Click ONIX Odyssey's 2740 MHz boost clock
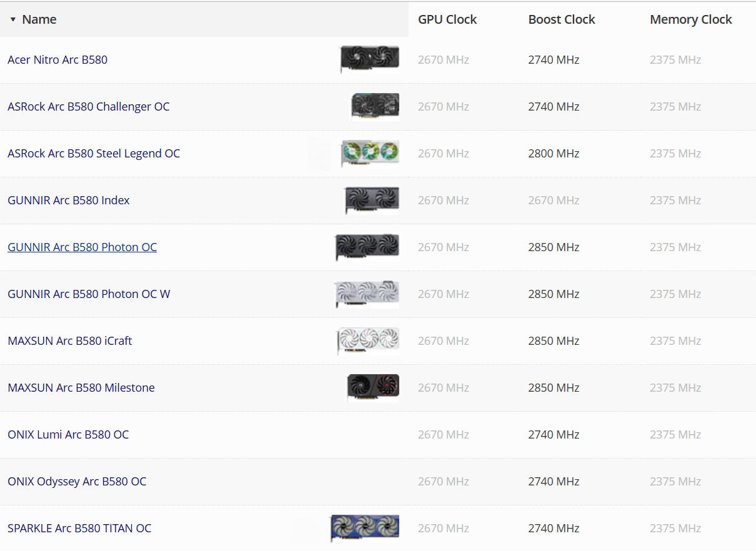The height and width of the screenshot is (551, 756). pos(554,482)
